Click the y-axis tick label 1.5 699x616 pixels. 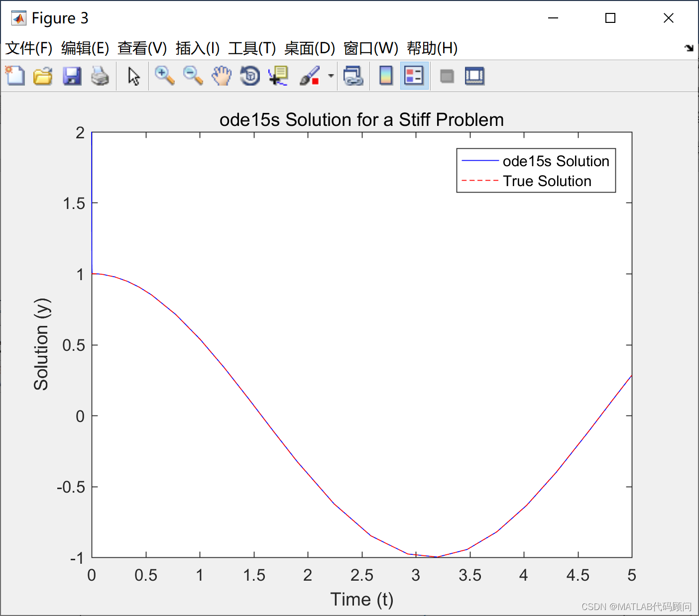pos(74,204)
